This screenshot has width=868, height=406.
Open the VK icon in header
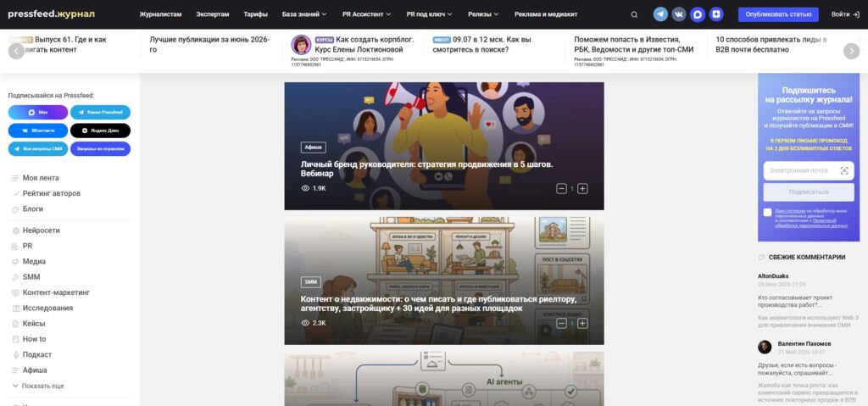pyautogui.click(x=679, y=14)
